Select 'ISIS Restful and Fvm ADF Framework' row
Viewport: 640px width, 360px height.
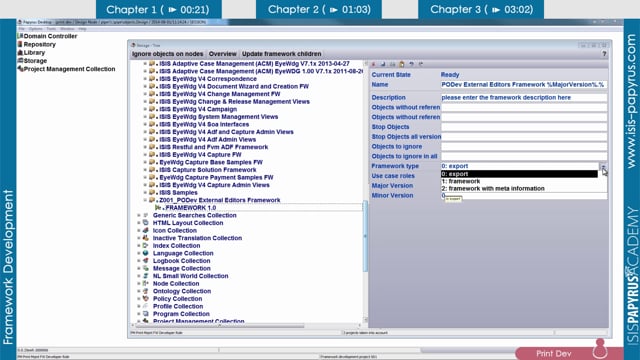[213, 147]
